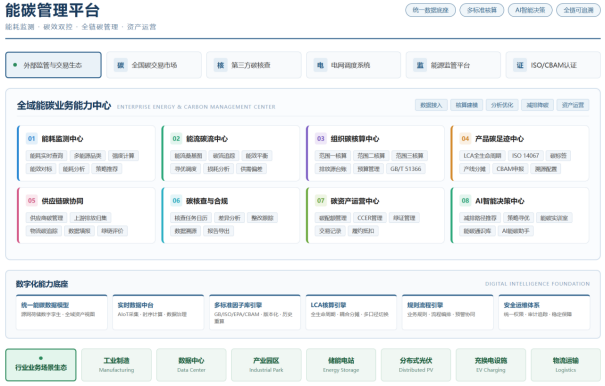The height and width of the screenshot is (386, 605).
Task: Click the 监 icon for 能源监管平台
Action: [x=420, y=65]
